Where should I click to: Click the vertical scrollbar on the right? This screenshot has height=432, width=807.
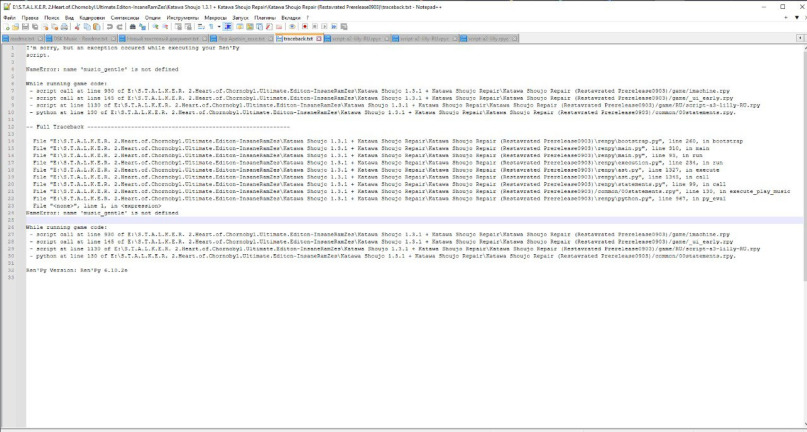802,200
